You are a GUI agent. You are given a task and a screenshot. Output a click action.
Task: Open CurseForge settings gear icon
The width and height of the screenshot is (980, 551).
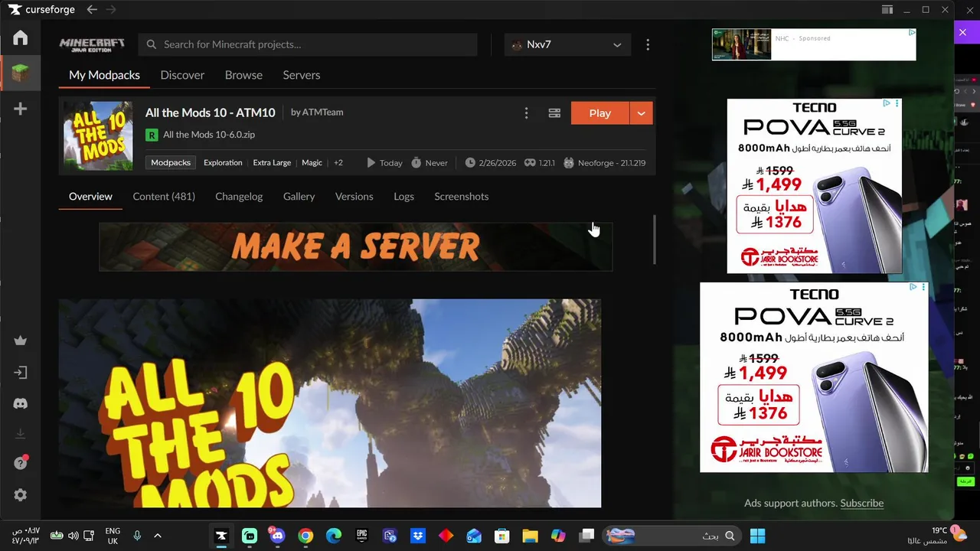(21, 495)
